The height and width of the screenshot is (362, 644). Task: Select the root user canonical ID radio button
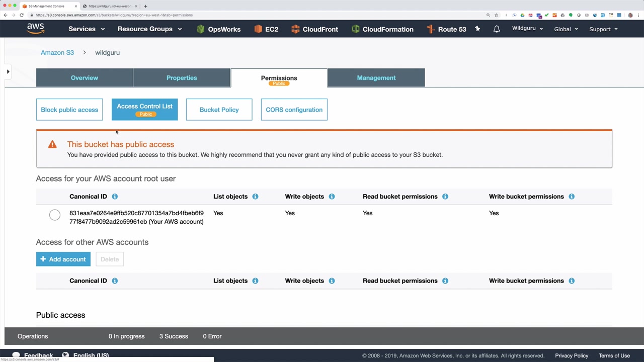pyautogui.click(x=55, y=216)
